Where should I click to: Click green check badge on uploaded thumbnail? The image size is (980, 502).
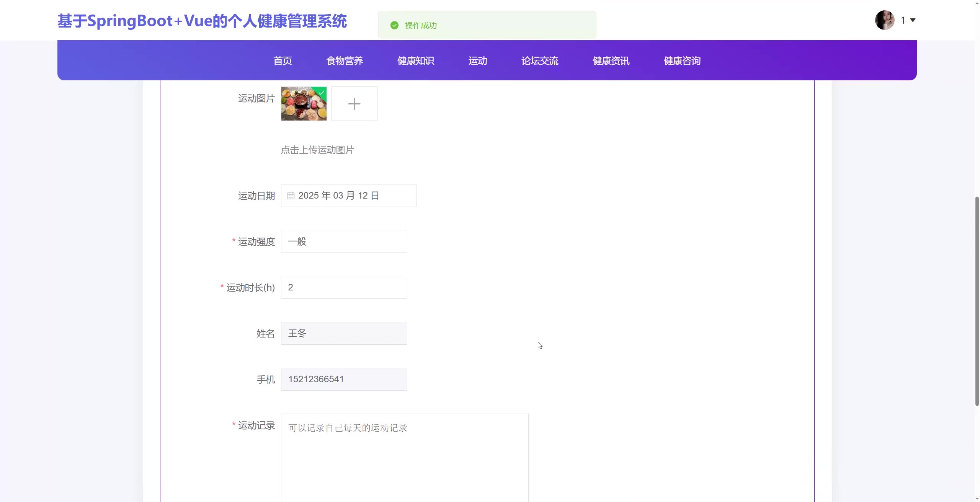click(x=322, y=92)
